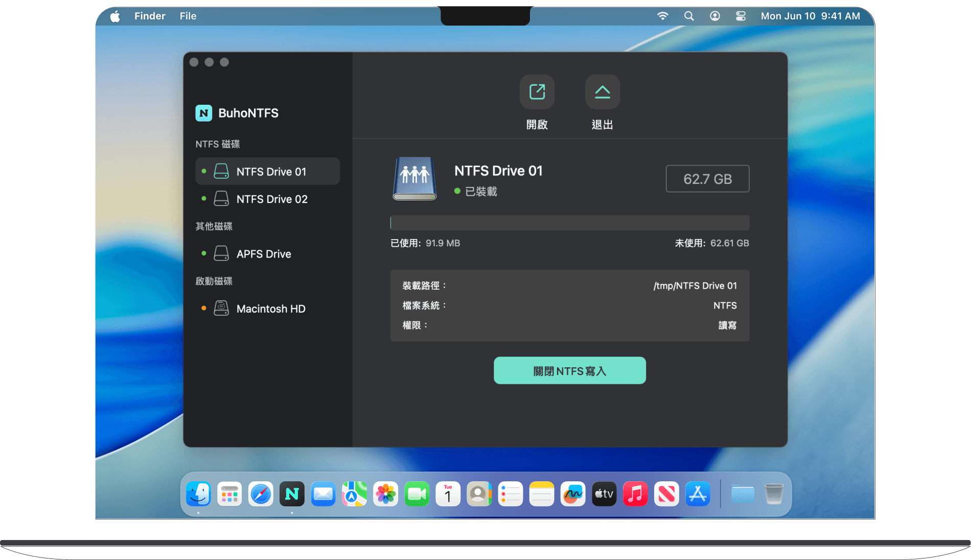
Task: Select Macintosh HD startup disk
Action: point(270,309)
